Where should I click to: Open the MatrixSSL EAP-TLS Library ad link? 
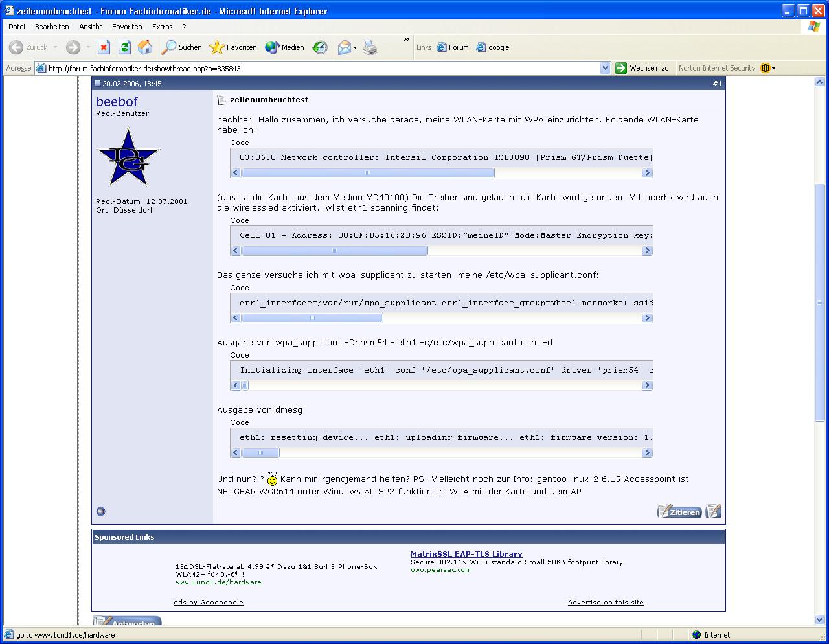[x=466, y=554]
